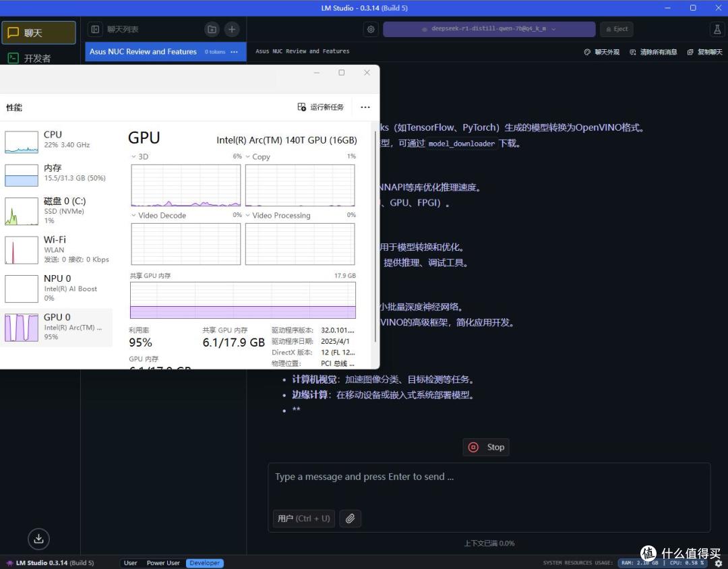Open app settings gear in status bar
This screenshot has width=728, height=569.
coord(719,563)
